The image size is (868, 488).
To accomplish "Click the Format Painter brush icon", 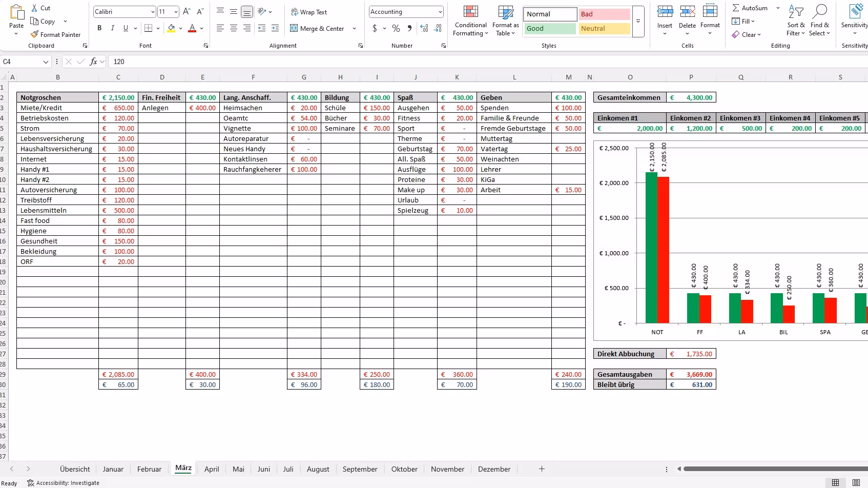I will (x=34, y=35).
